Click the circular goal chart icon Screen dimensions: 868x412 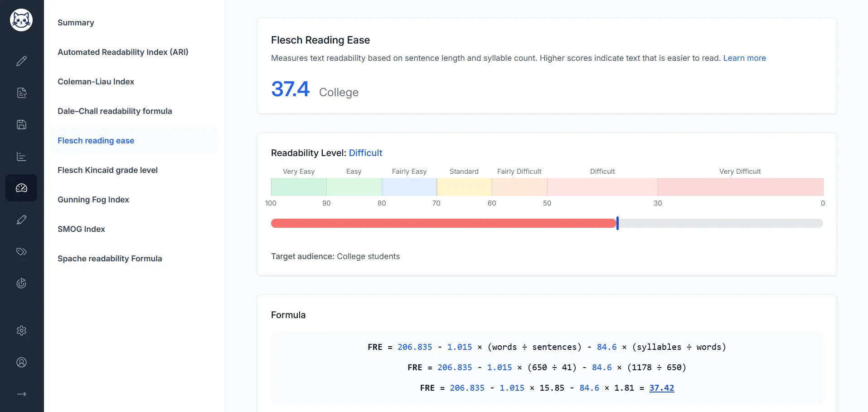(21, 283)
